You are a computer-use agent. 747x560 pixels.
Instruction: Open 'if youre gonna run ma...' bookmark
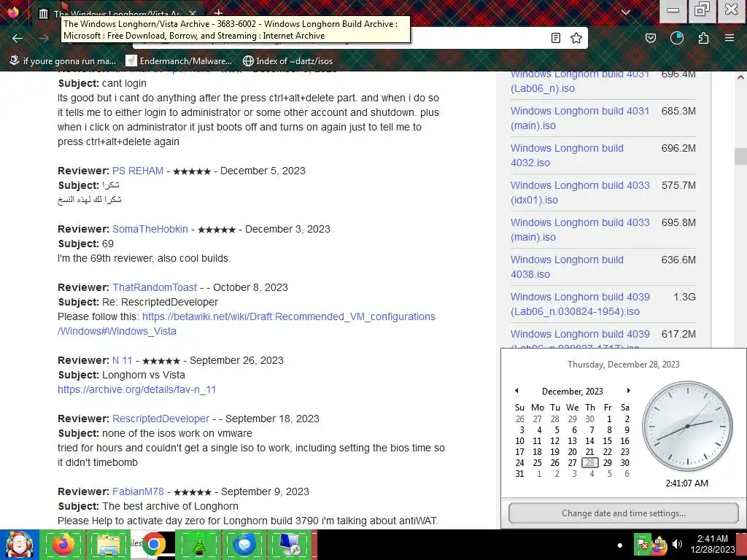[63, 61]
